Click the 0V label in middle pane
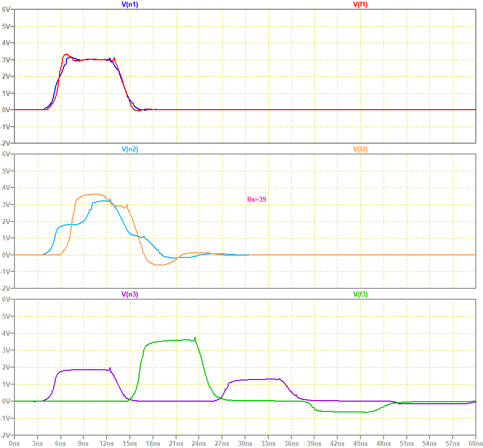The width and height of the screenshot is (483, 448). click(x=7, y=255)
